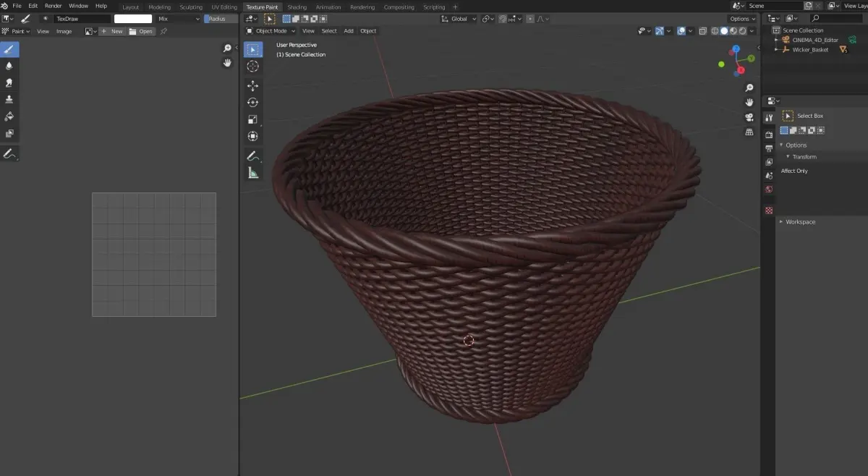The height and width of the screenshot is (476, 868).
Task: Toggle proportional editing in header
Action: 530,19
